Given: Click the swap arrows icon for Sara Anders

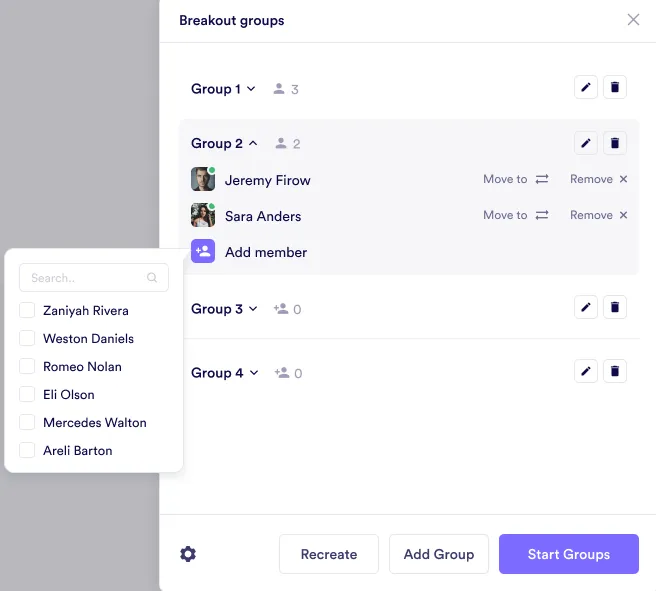Looking at the screenshot, I should (x=542, y=215).
